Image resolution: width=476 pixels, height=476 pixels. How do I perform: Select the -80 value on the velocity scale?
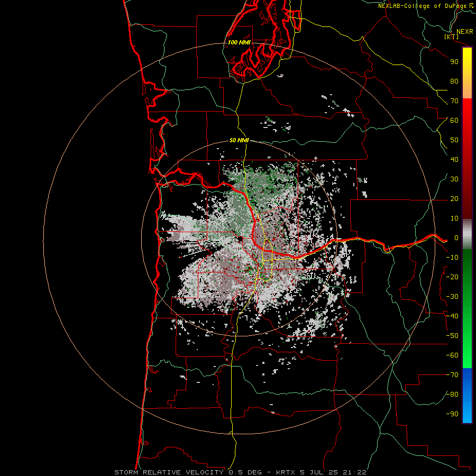pos(452,395)
